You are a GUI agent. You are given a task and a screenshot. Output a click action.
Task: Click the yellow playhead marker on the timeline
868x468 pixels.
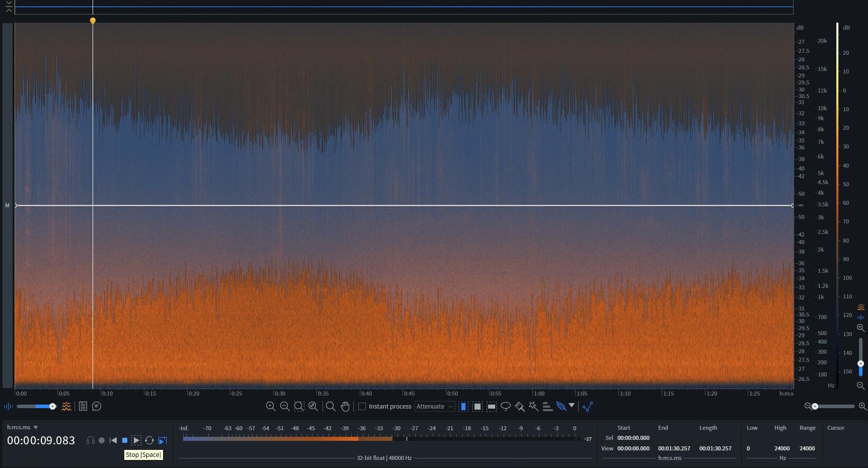[93, 21]
